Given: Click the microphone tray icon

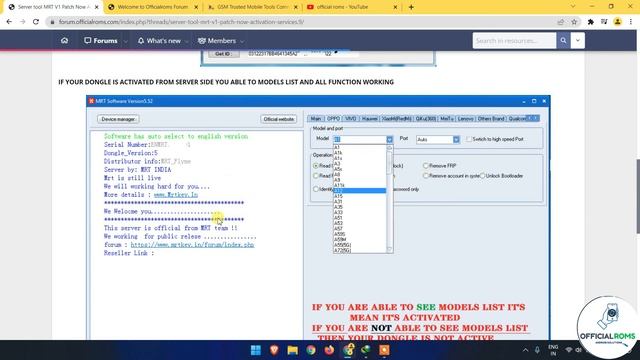Looking at the screenshot, I should click(x=538, y=350).
